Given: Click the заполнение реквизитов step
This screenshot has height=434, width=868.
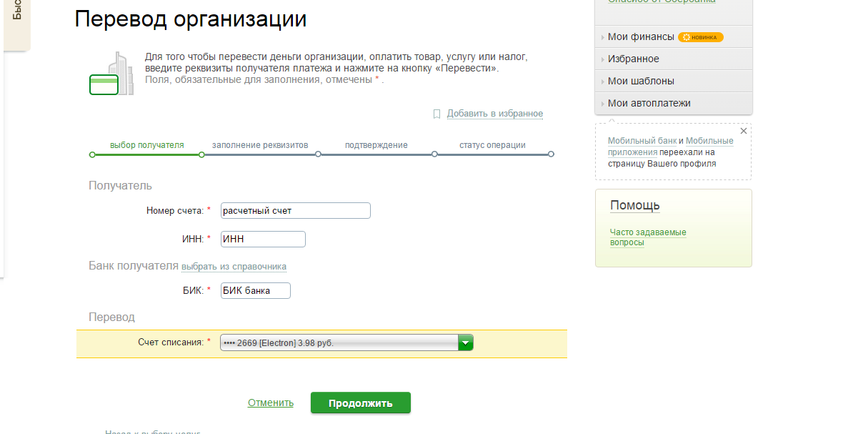Looking at the screenshot, I should [260, 145].
